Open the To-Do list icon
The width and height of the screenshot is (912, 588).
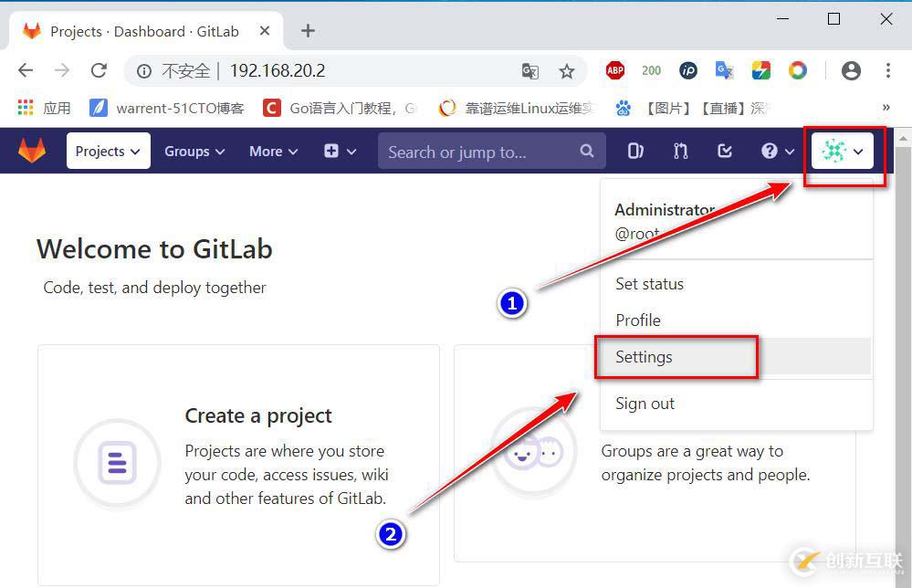[725, 152]
